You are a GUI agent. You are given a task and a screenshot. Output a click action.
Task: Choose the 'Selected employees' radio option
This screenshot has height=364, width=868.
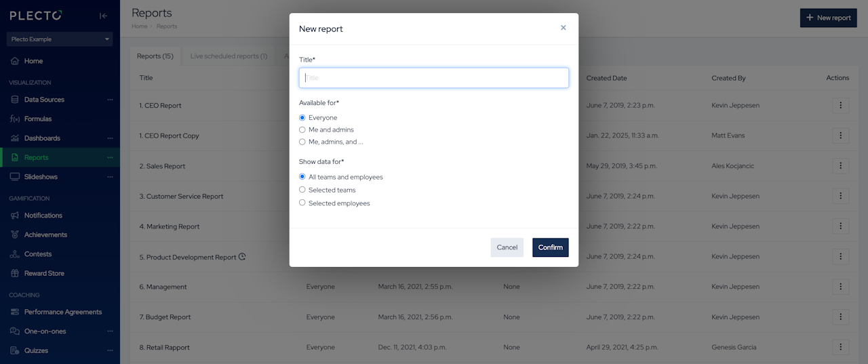point(302,203)
